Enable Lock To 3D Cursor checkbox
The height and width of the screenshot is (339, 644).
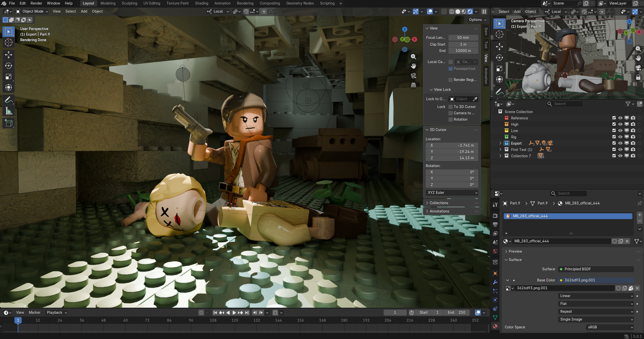pos(450,107)
